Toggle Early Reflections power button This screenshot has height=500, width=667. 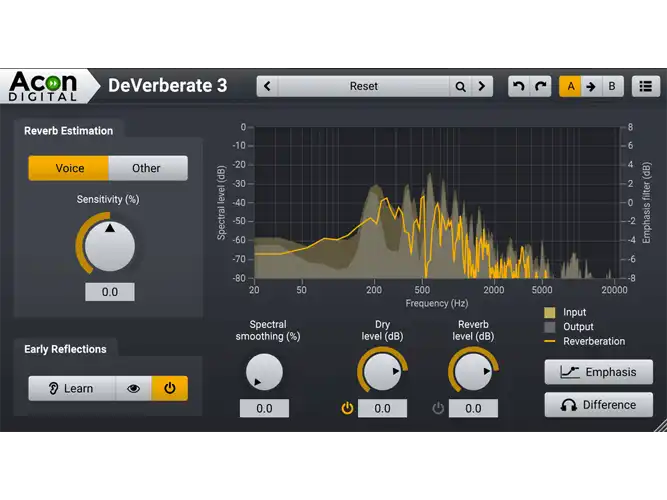pos(170,388)
